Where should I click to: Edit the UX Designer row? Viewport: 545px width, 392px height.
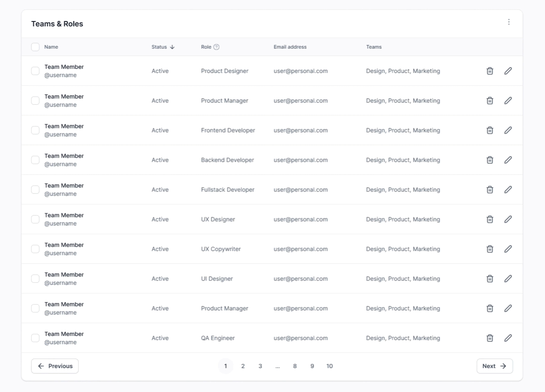point(508,220)
